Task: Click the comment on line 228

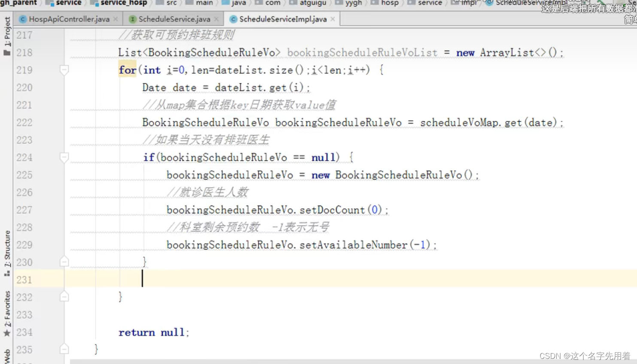Action: pyautogui.click(x=248, y=227)
